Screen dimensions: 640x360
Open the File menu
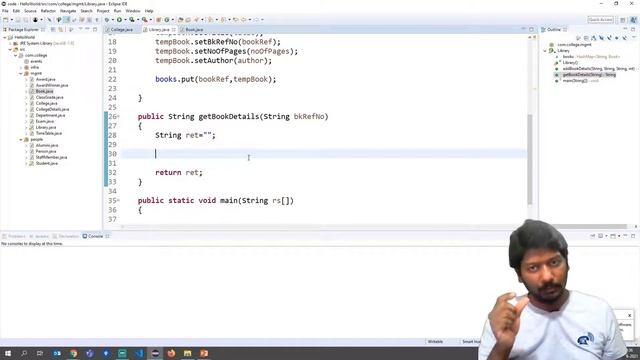point(5,11)
